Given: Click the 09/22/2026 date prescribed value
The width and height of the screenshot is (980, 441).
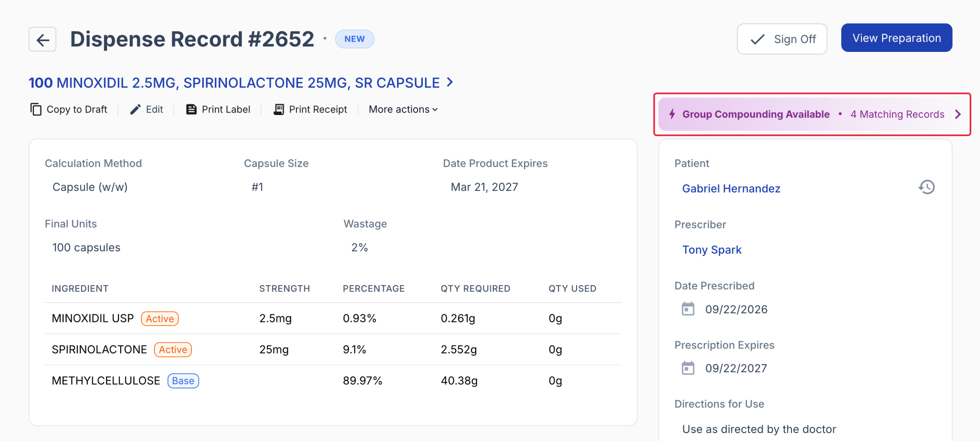Looking at the screenshot, I should [x=736, y=309].
